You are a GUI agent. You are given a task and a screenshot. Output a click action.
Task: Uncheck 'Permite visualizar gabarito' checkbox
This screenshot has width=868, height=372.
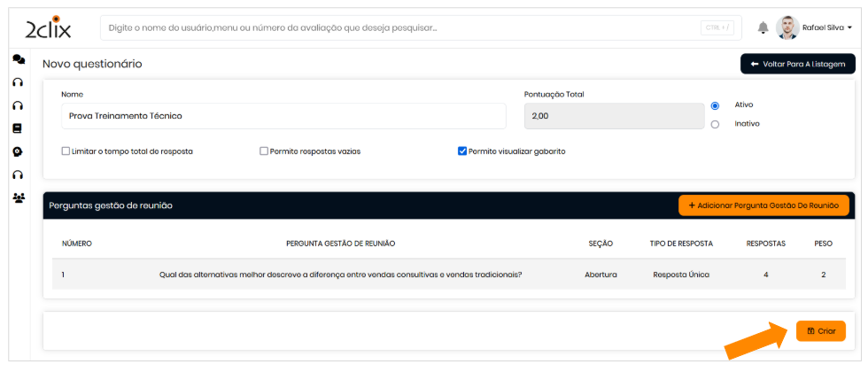click(462, 151)
